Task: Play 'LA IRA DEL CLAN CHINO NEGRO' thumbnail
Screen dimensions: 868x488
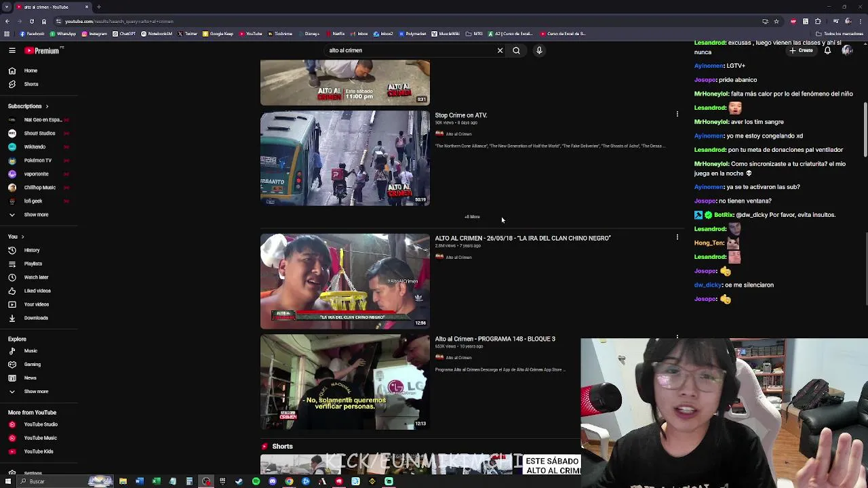Action: (345, 281)
